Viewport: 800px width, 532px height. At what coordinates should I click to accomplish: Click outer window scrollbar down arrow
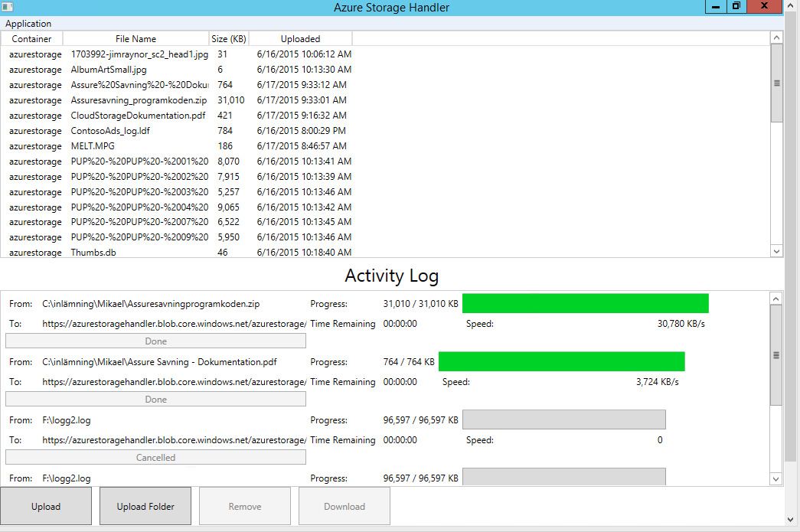click(x=791, y=520)
